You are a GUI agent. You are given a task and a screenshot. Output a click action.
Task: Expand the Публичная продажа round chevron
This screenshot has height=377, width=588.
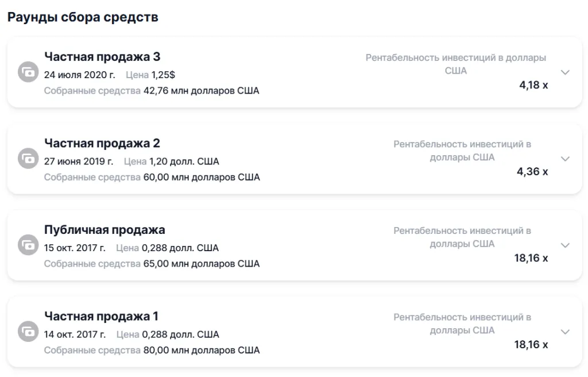565,245
